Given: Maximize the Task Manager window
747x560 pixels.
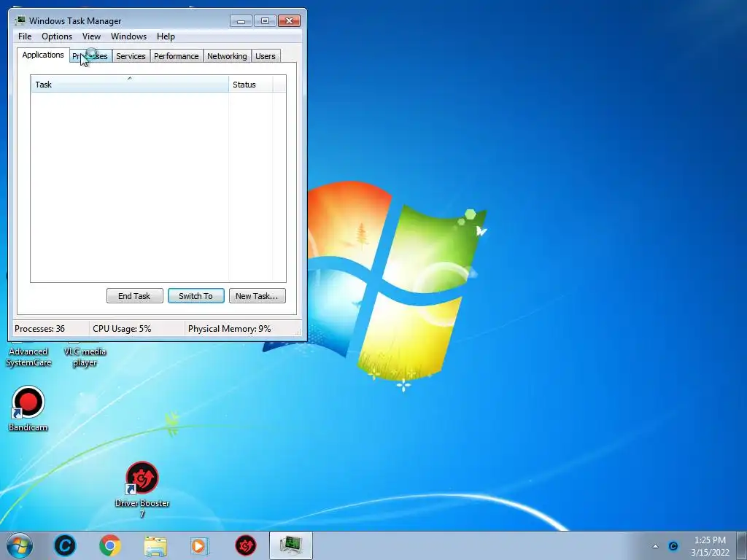Looking at the screenshot, I should (x=265, y=21).
